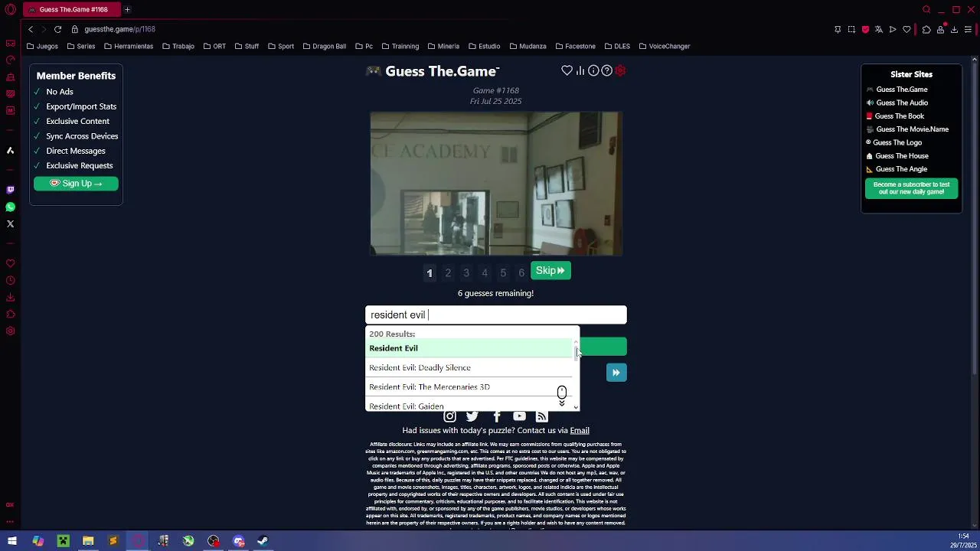980x551 pixels.
Task: Open the Guess The Book sister site
Action: pos(900,116)
